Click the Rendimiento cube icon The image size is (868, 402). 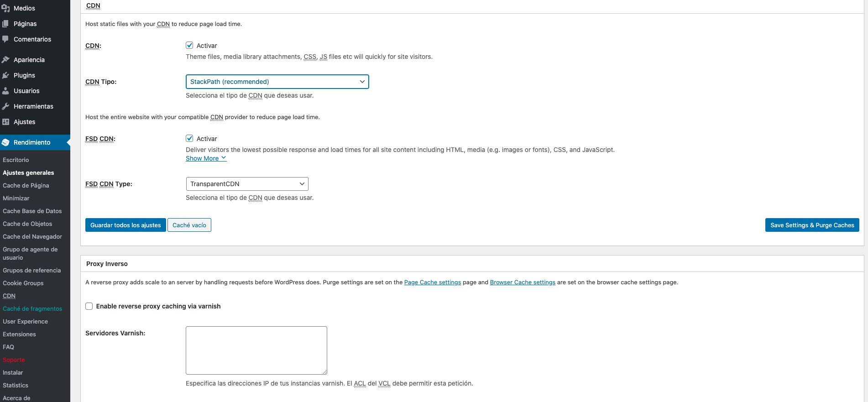click(x=5, y=142)
